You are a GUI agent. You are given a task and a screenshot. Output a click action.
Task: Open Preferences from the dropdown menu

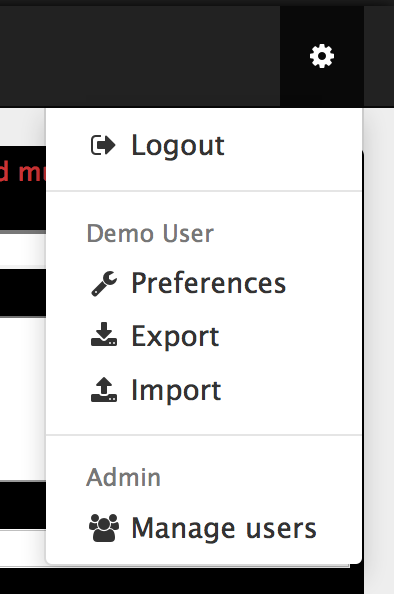coord(208,283)
